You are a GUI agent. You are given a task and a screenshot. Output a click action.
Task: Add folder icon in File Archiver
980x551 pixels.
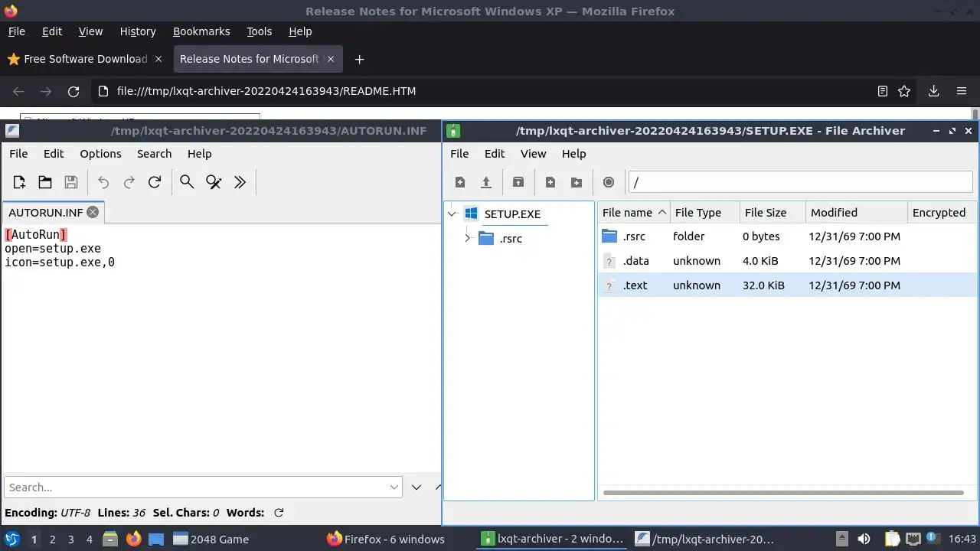click(577, 182)
